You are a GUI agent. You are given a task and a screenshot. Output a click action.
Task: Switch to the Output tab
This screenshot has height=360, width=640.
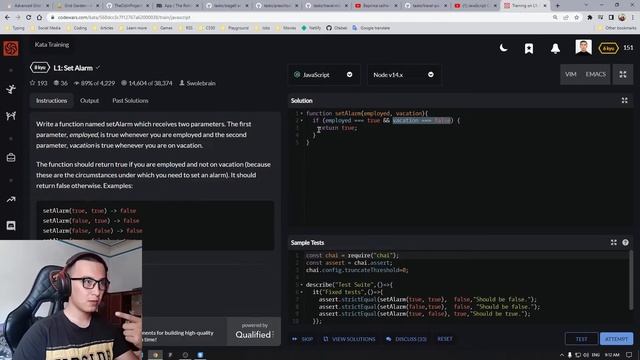click(x=89, y=100)
